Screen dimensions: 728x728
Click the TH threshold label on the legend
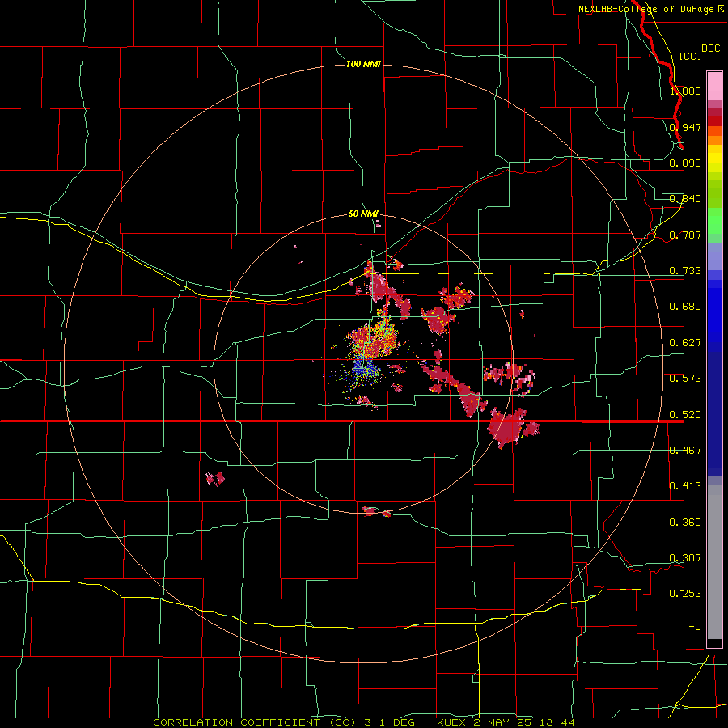(695, 630)
